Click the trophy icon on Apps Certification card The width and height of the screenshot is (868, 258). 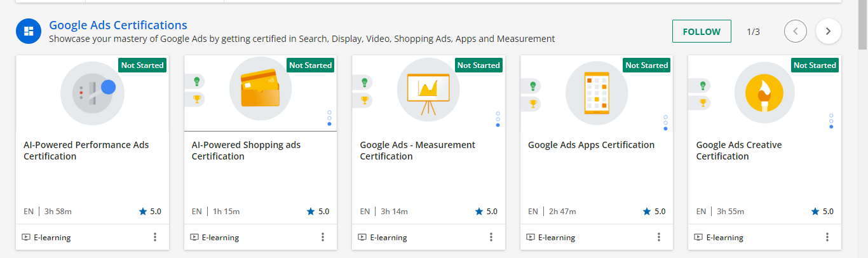coord(533,103)
